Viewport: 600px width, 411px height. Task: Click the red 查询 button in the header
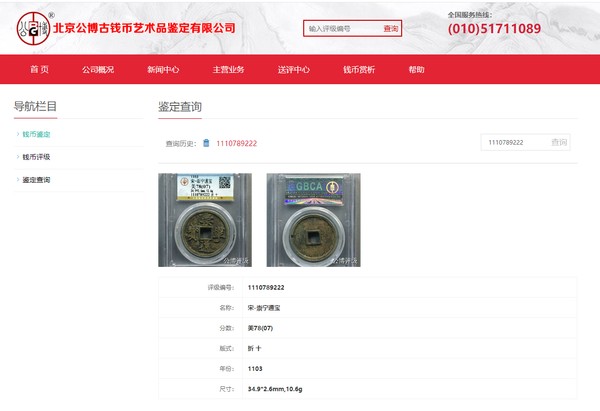click(x=391, y=28)
